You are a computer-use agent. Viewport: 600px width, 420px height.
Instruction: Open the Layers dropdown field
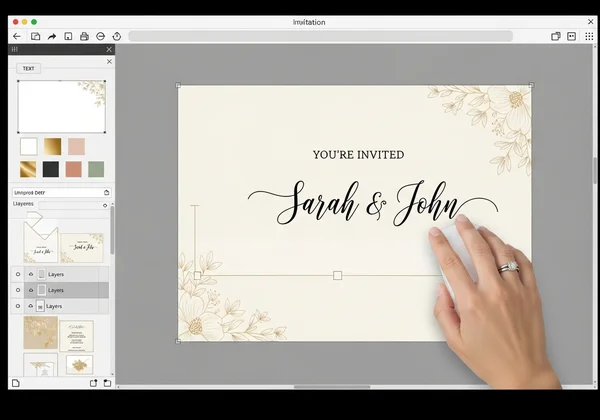[73, 205]
